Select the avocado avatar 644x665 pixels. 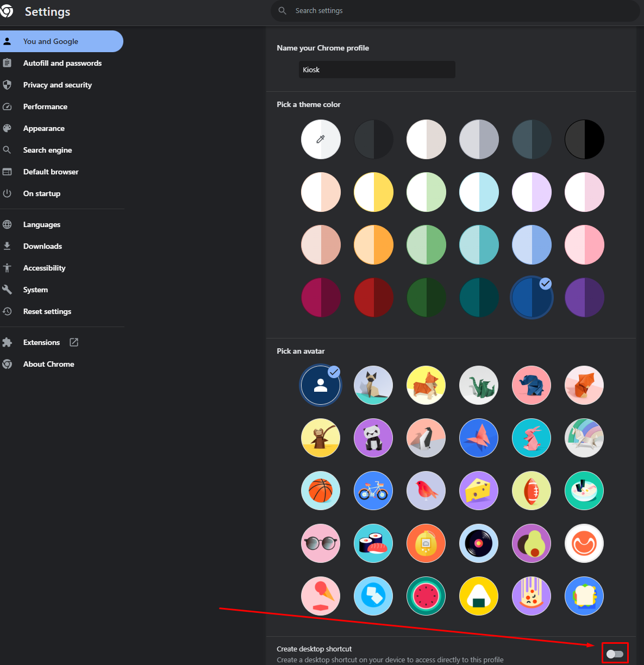(532, 544)
